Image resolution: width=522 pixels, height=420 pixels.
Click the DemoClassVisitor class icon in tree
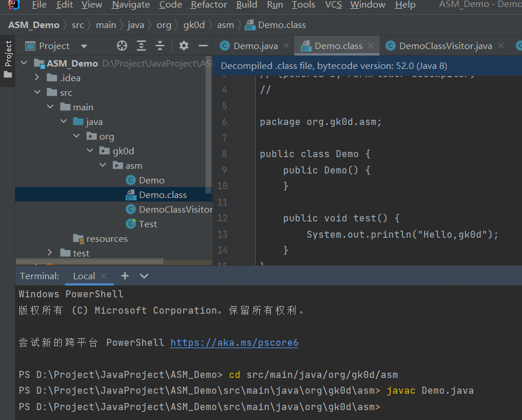[x=131, y=210]
